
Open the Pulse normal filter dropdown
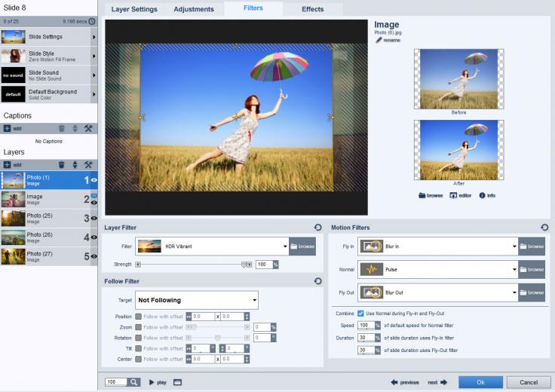click(514, 269)
